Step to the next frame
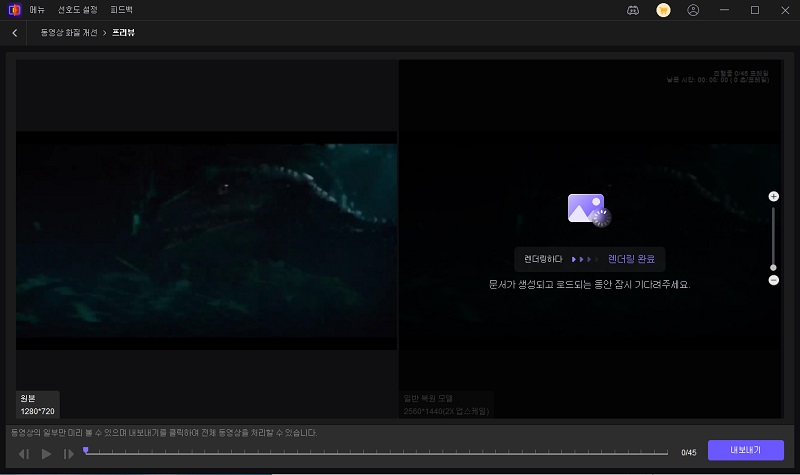This screenshot has height=475, width=800. (x=69, y=454)
